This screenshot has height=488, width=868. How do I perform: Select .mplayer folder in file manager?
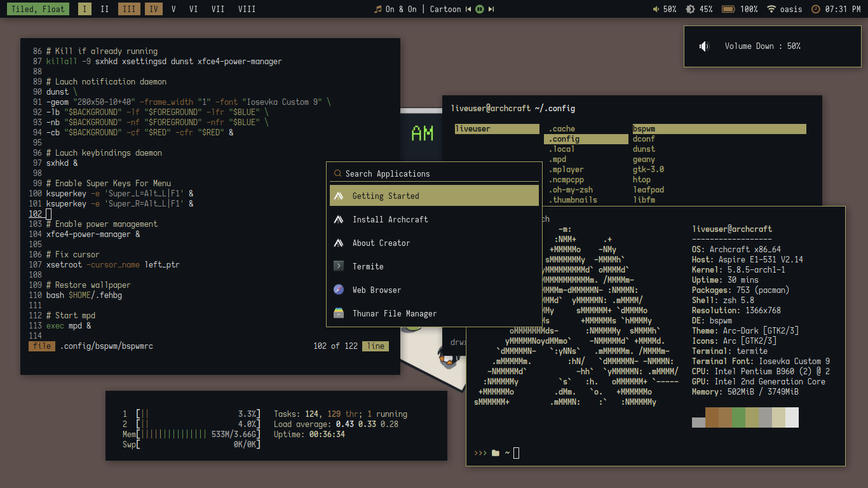[x=566, y=170]
